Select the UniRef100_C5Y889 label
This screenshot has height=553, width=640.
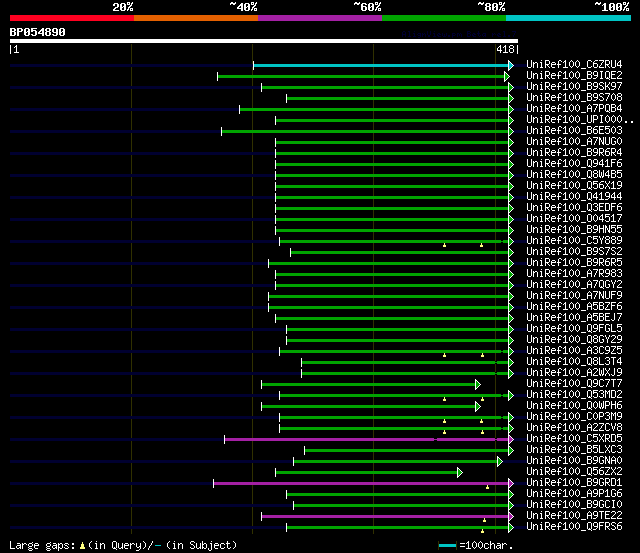[574, 241]
